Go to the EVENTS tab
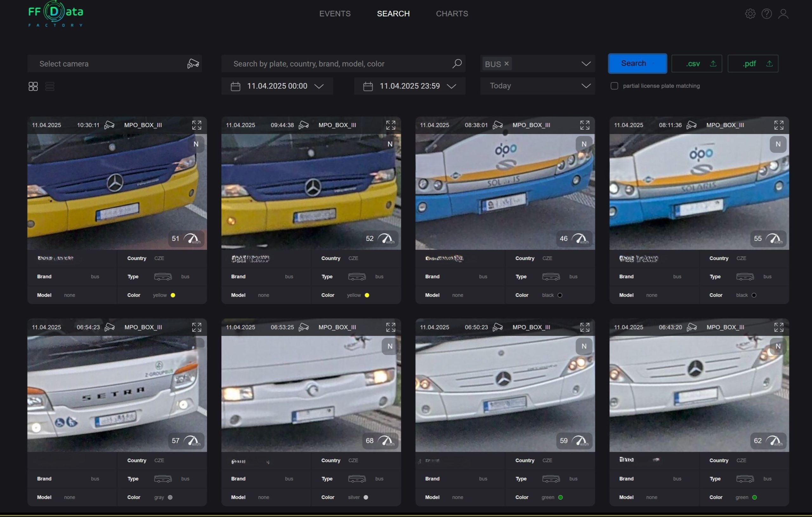This screenshot has width=812, height=517. [335, 14]
